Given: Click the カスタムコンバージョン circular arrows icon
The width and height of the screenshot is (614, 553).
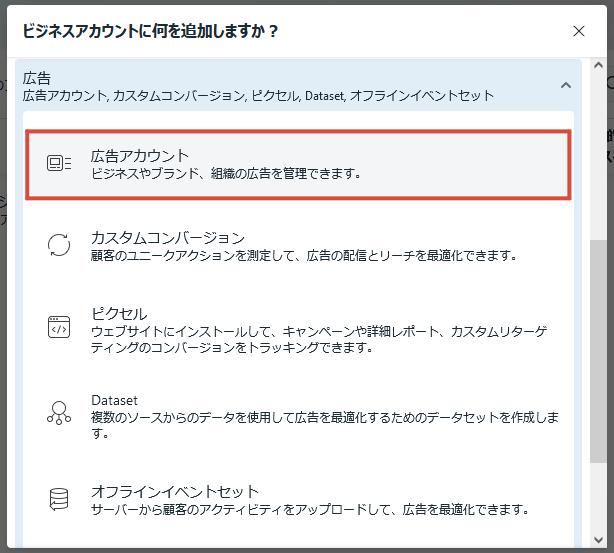Looking at the screenshot, I should tap(59, 245).
